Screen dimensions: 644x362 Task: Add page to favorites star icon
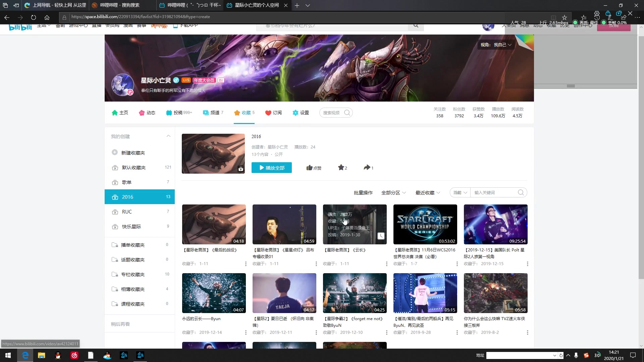tap(565, 17)
